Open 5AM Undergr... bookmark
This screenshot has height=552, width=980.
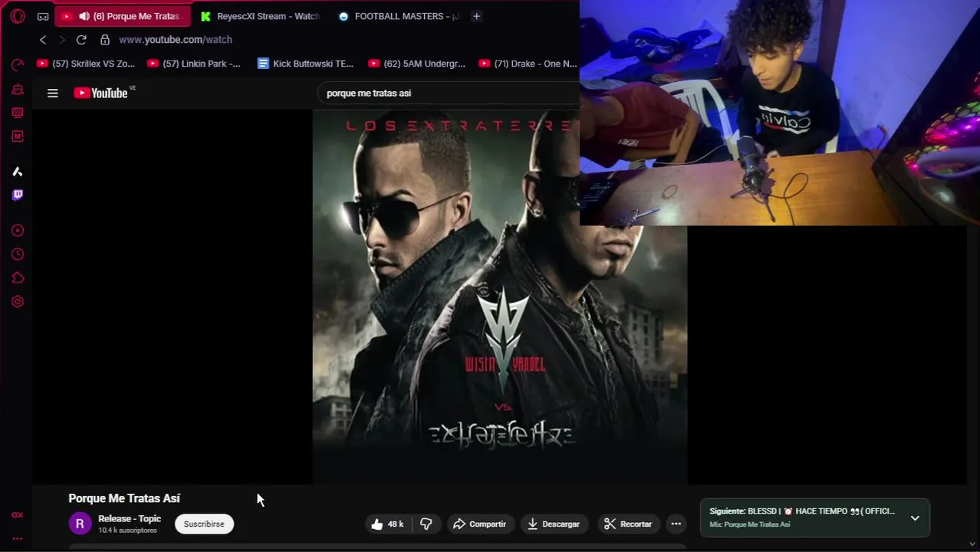pos(416,64)
